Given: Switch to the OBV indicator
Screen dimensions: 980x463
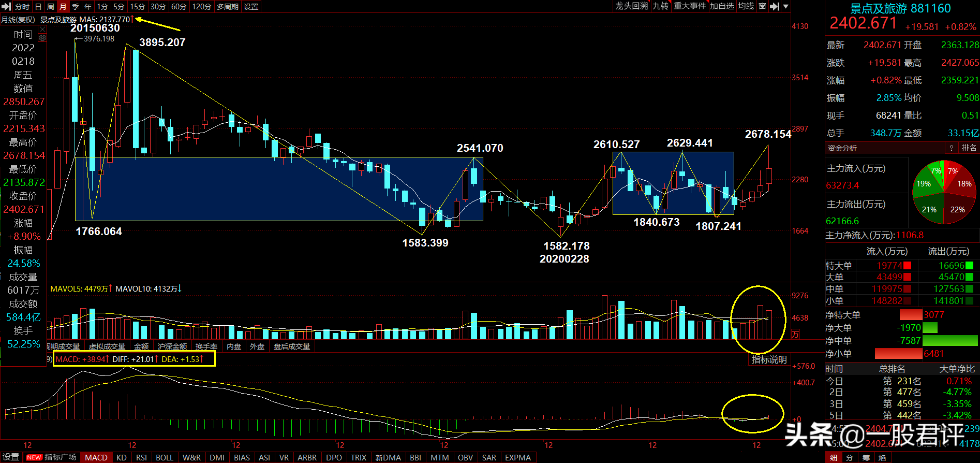Looking at the screenshot, I should 465,457.
